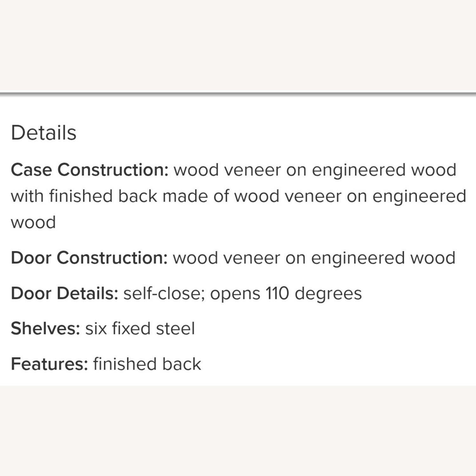The image size is (476, 476).
Task: Select the bold Case Construction label
Action: point(89,170)
